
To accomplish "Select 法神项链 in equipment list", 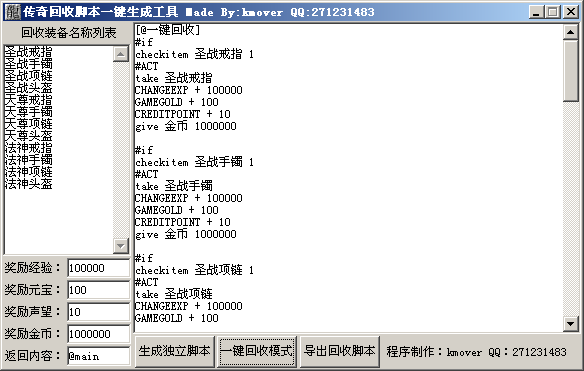I will pyautogui.click(x=28, y=172).
